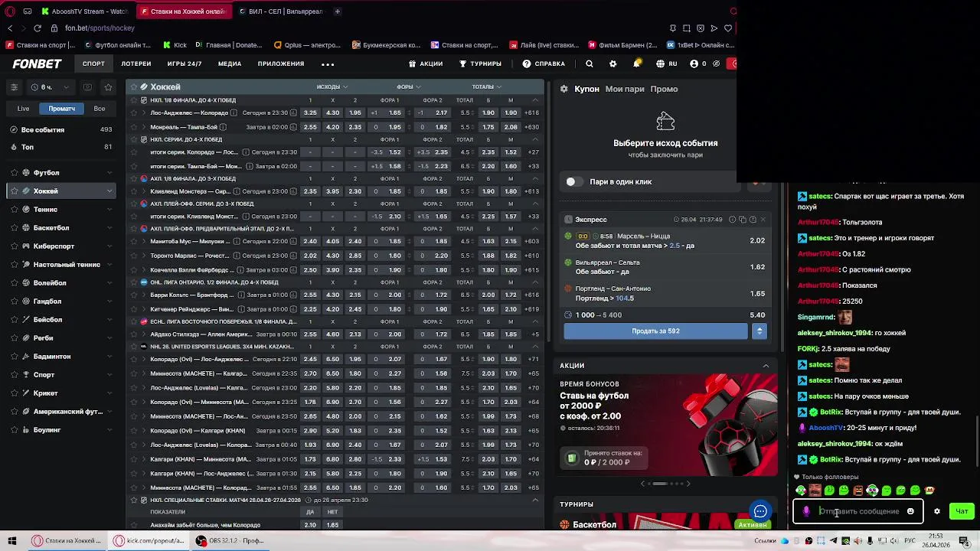Open 'Все события' list in sidebar
This screenshot has height=551, width=980.
pyautogui.click(x=60, y=129)
